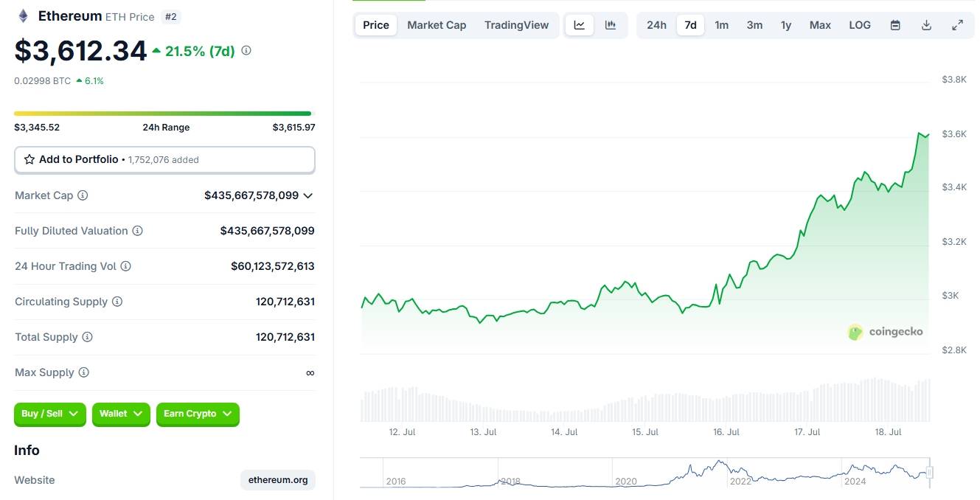Select the 24h time range
This screenshot has width=980, height=500.
point(656,25)
